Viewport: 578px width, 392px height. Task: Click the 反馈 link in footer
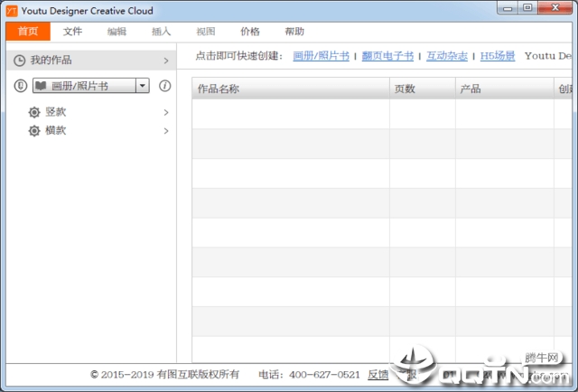coord(378,375)
